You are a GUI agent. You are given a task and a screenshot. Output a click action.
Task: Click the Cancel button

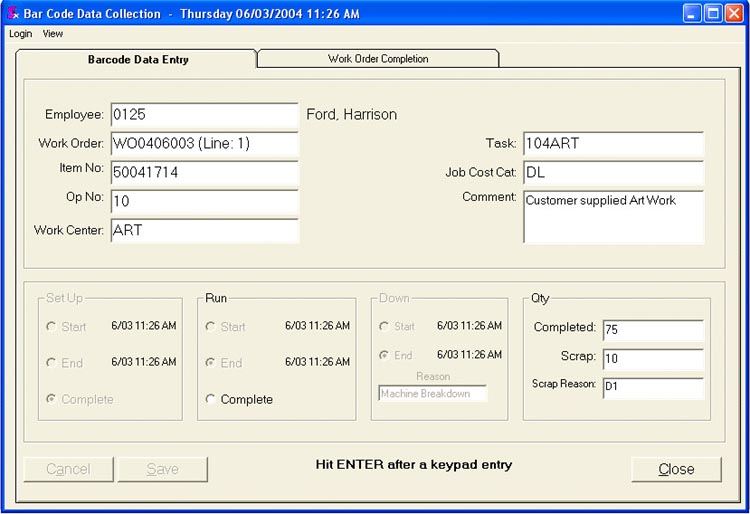[68, 469]
